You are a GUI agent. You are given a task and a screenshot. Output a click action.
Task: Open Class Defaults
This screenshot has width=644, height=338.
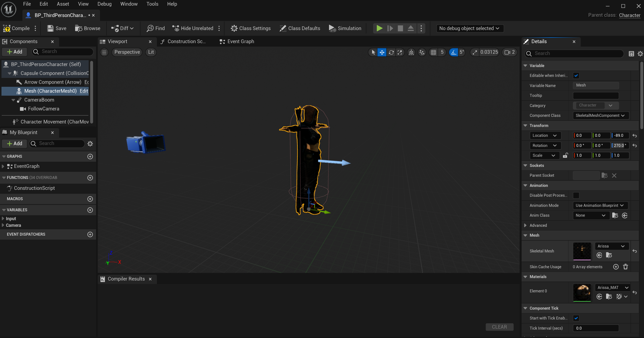pyautogui.click(x=300, y=28)
